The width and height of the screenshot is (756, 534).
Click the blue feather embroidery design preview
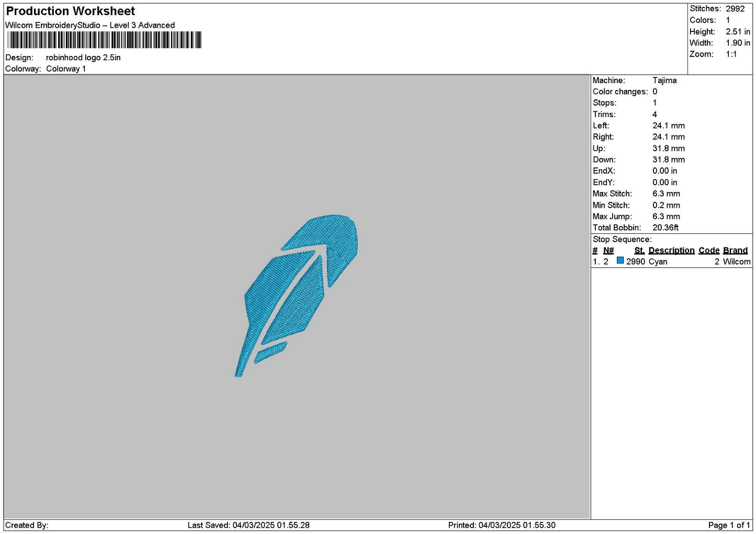(296, 295)
